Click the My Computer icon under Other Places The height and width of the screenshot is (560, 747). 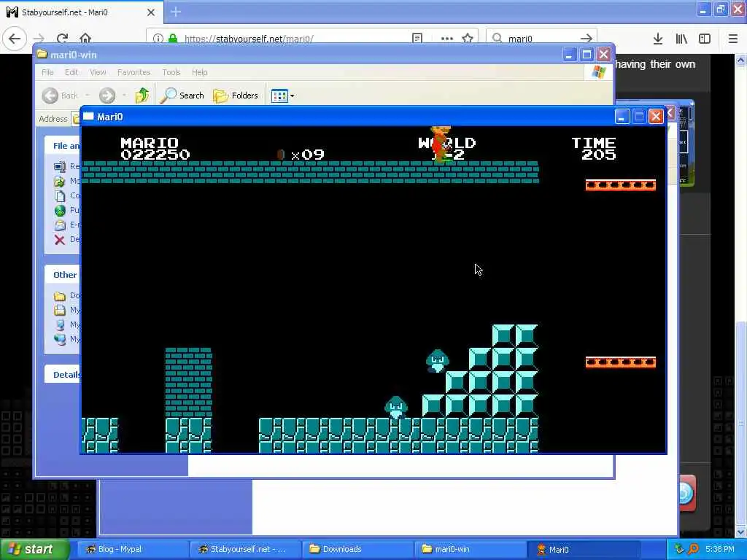pos(60,324)
